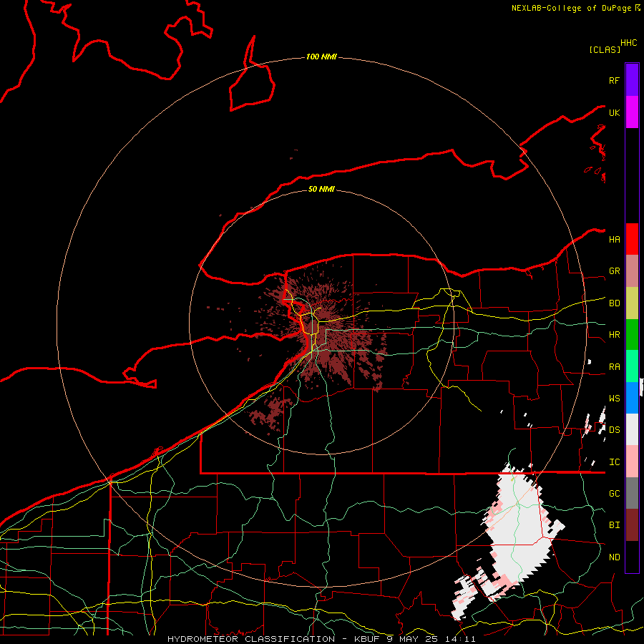This screenshot has height=644, width=644.
Task: Click the ND legend label
Action: [x=614, y=557]
